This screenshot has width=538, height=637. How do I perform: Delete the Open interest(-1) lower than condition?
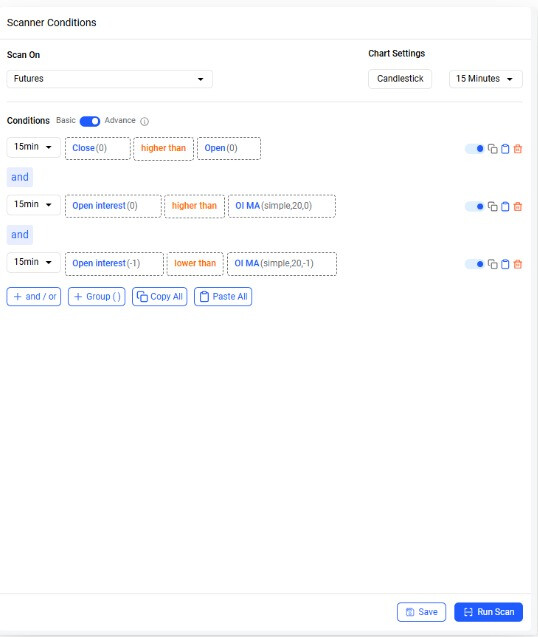[x=518, y=264]
